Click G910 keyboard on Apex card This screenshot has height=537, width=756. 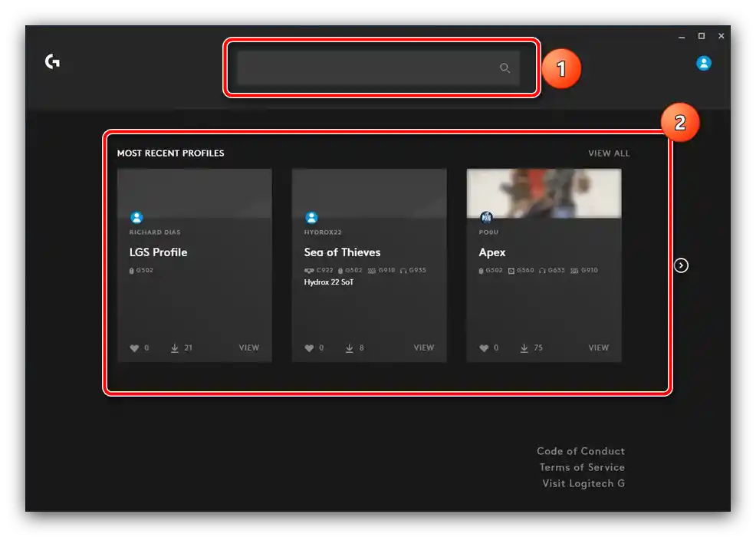[584, 270]
